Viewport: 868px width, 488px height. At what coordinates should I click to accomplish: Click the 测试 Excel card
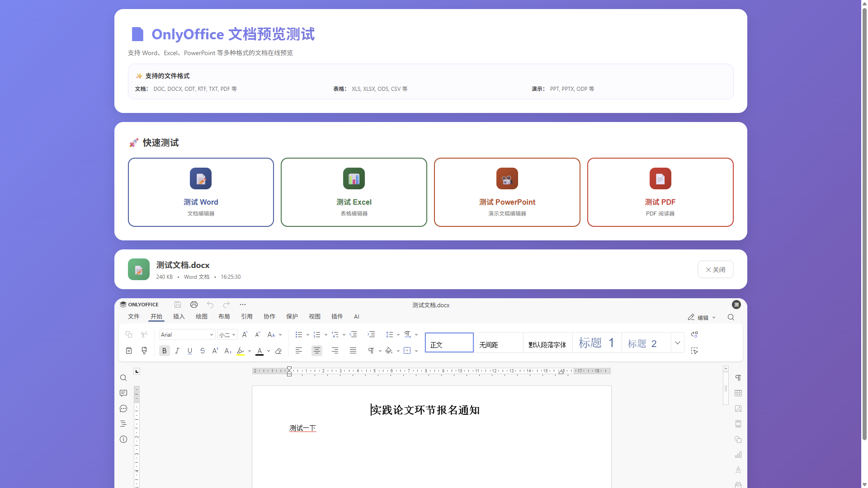tap(354, 192)
